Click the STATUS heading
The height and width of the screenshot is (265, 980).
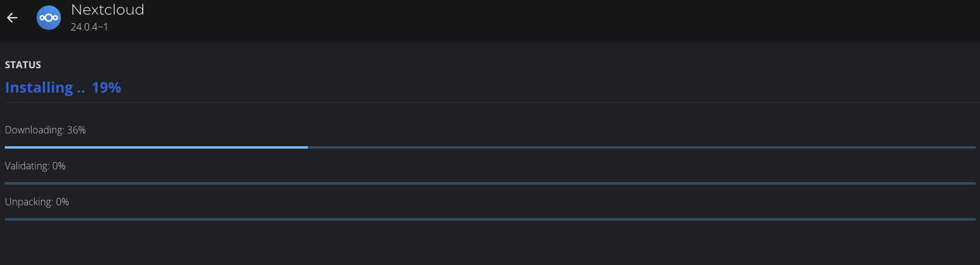coord(23,65)
